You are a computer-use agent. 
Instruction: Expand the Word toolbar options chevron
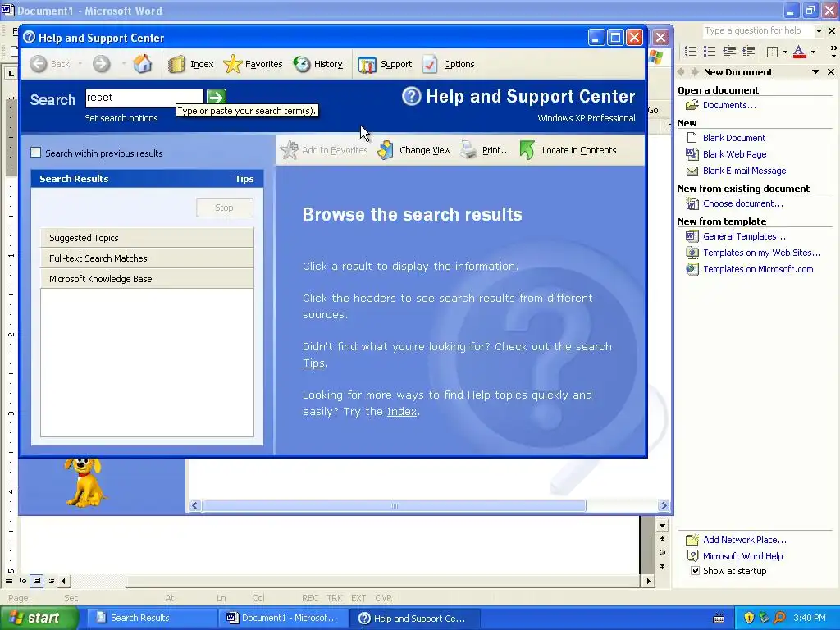click(x=833, y=52)
